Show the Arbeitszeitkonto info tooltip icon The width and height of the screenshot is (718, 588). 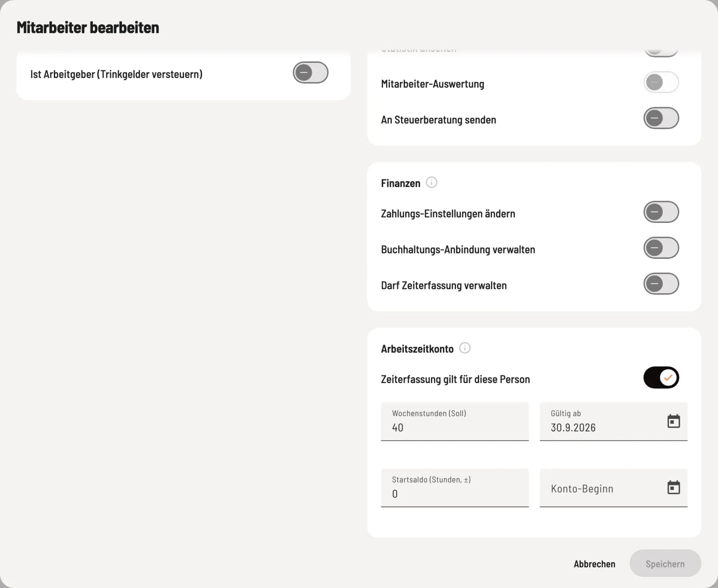(465, 348)
